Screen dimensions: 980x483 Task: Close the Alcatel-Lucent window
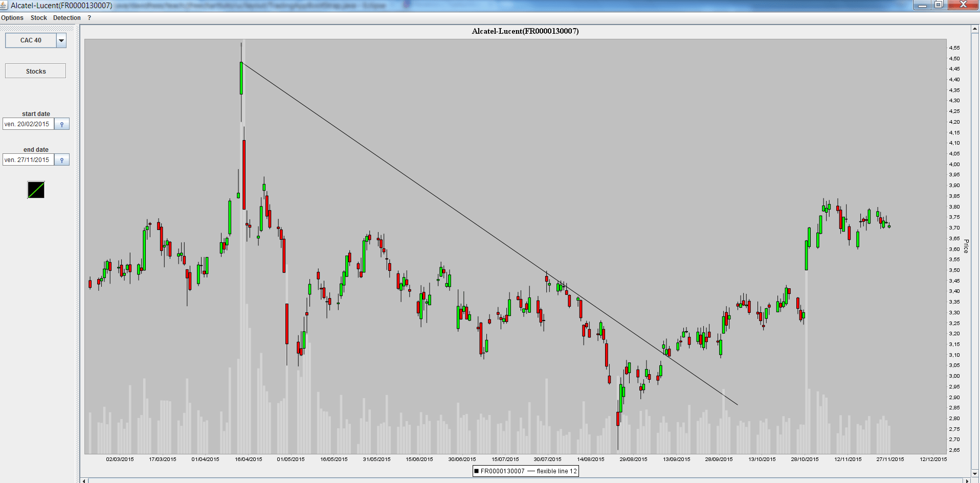pos(963,5)
